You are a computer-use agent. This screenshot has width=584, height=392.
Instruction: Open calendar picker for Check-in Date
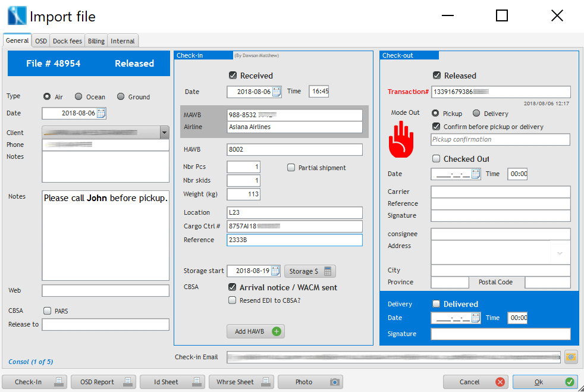[x=277, y=92]
